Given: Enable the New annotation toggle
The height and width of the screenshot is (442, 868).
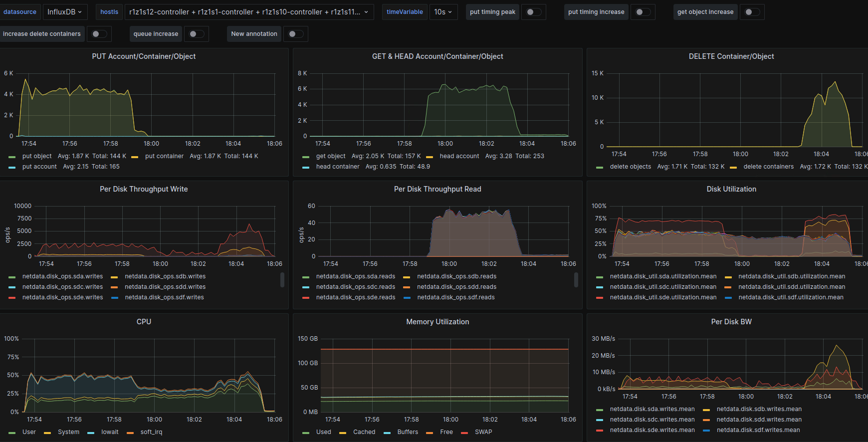Looking at the screenshot, I should point(295,34).
